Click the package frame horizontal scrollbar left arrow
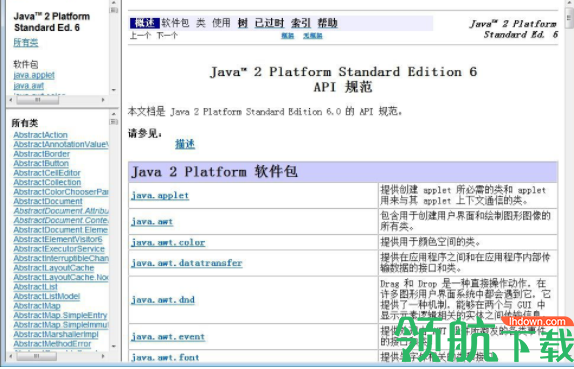 [x=11, y=100]
